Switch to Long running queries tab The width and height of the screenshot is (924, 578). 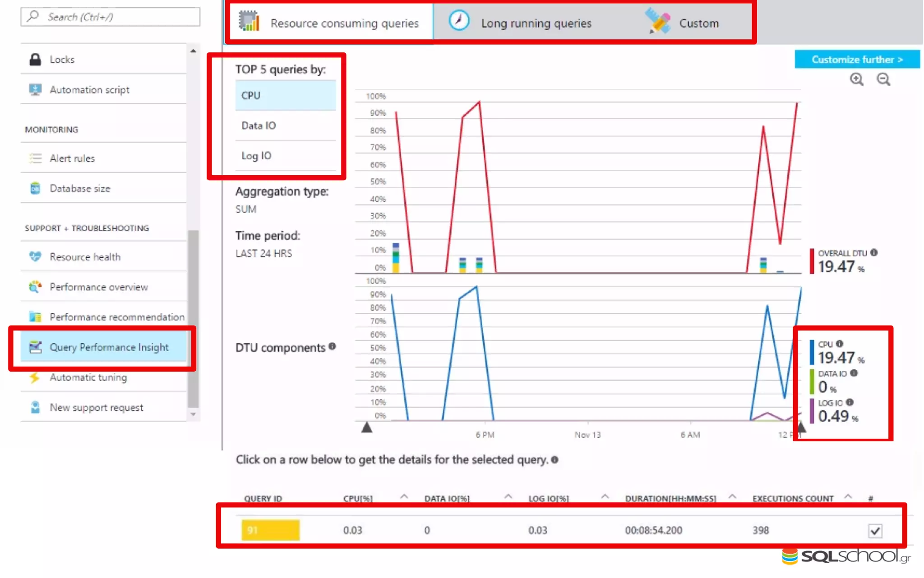pyautogui.click(x=536, y=23)
